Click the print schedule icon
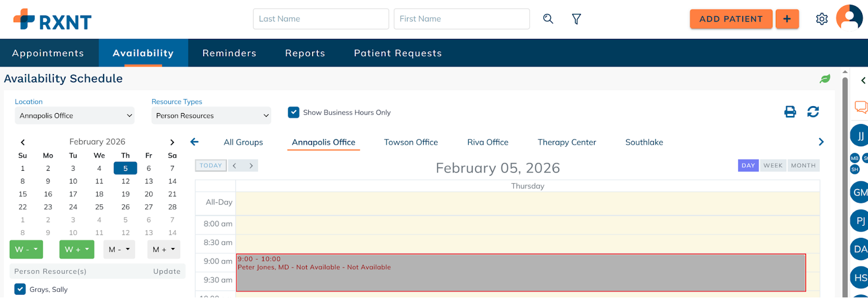This screenshot has height=299, width=868. (x=790, y=112)
